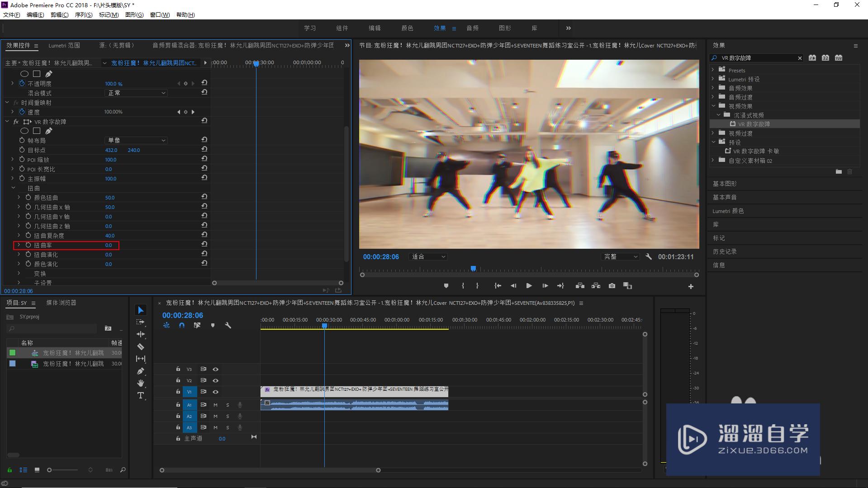This screenshot has width=868, height=488.
Task: Reset the 扭曲率 parameter
Action: 204,244
